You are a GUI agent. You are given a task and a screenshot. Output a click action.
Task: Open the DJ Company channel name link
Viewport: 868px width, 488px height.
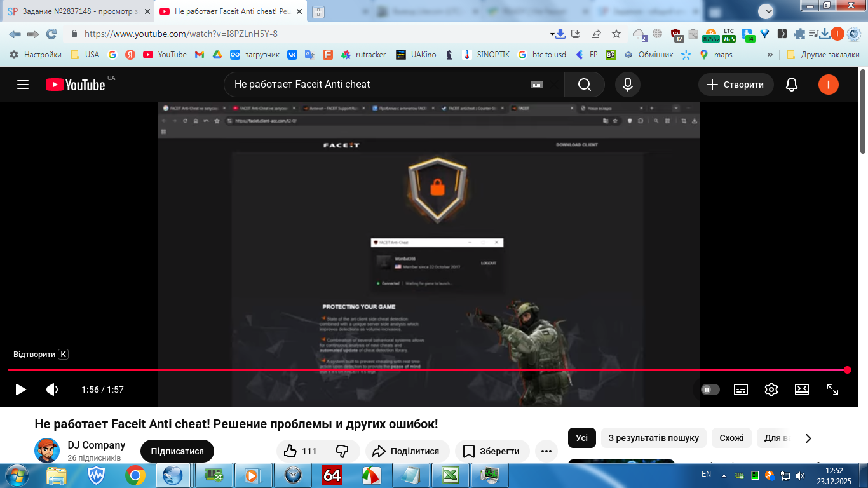pos(97,445)
